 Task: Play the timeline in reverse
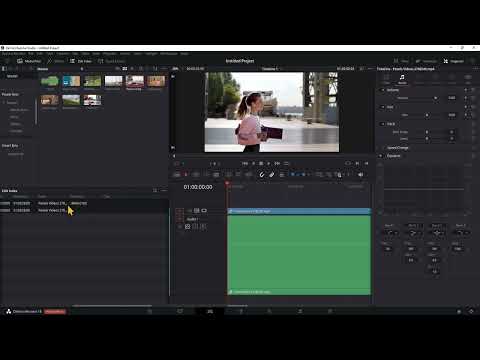[x=254, y=163]
